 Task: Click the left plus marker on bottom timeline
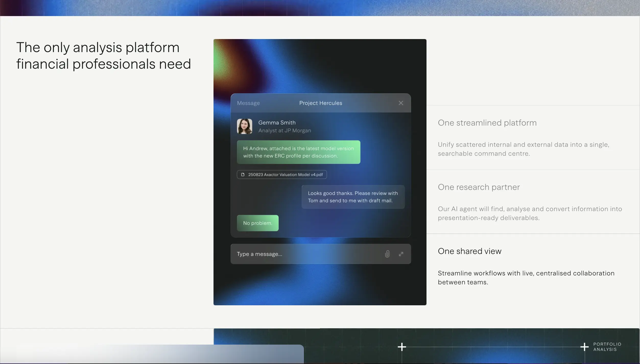click(x=402, y=347)
